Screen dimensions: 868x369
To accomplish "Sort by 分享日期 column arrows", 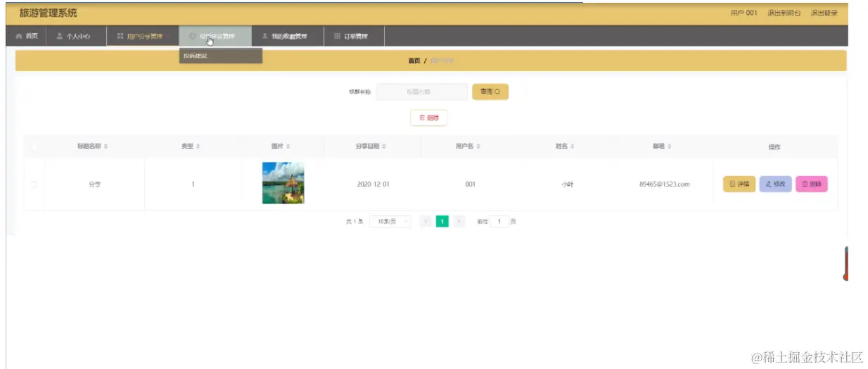I will (383, 146).
